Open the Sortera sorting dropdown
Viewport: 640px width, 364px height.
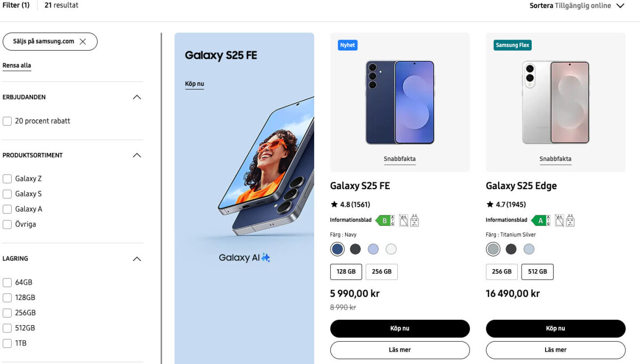[577, 6]
